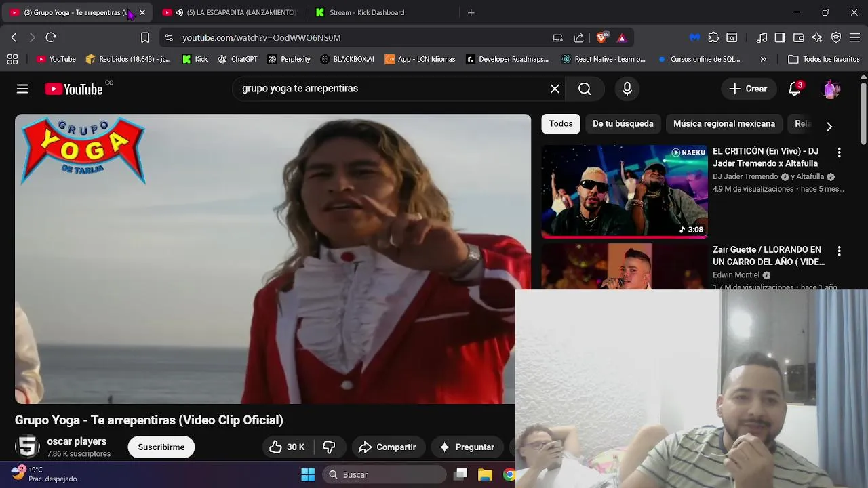Select the Todos filter chip
Image resolution: width=868 pixels, height=488 pixels.
click(561, 123)
